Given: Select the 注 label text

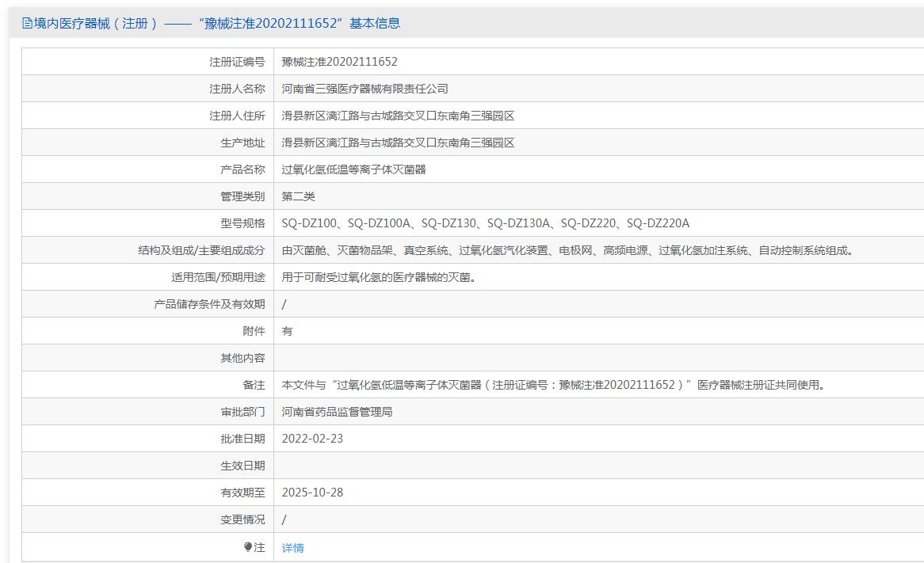Looking at the screenshot, I should coord(259,547).
